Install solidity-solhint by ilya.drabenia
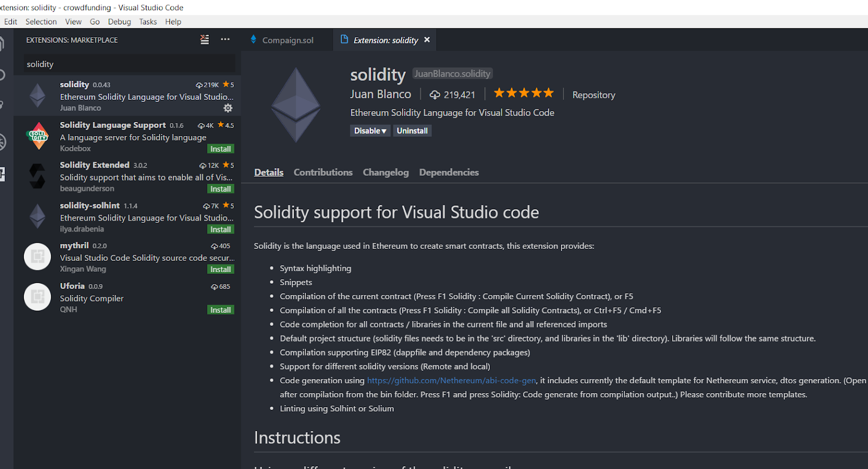 (221, 230)
